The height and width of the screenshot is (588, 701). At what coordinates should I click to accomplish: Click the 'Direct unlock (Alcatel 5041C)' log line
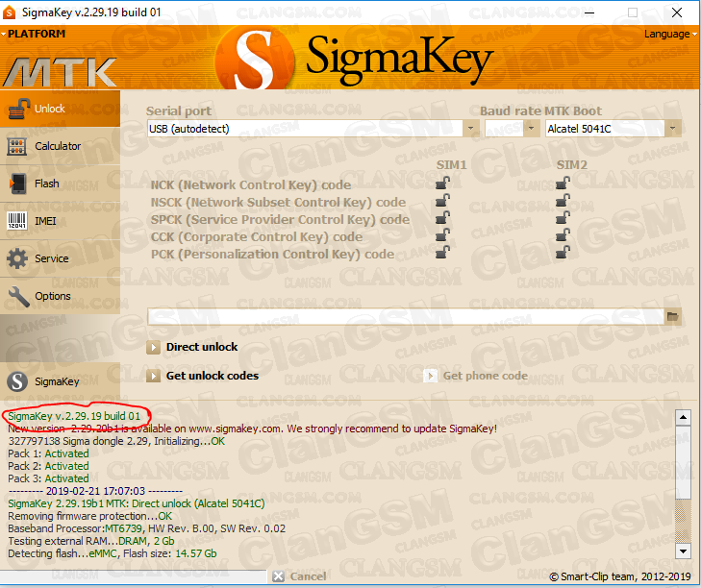point(137,503)
